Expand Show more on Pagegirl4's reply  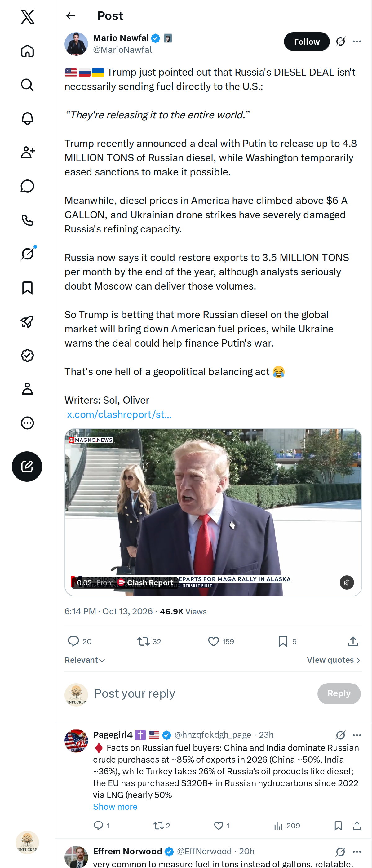pos(115,806)
